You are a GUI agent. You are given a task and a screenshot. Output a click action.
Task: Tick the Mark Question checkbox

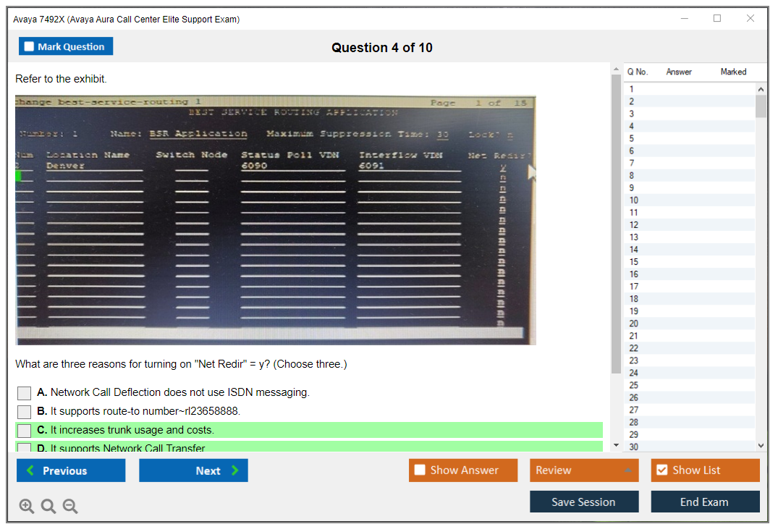30,46
